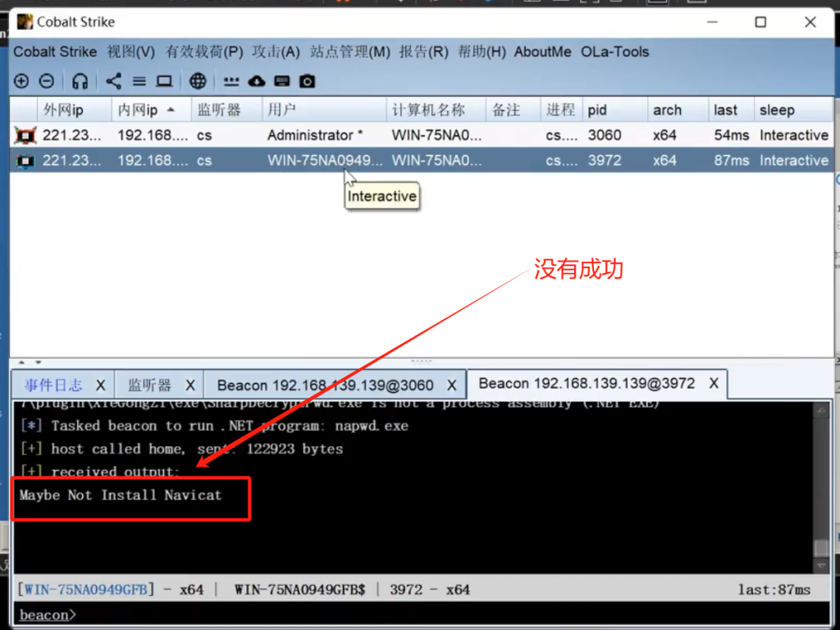840x630 pixels.
Task: Sort by the last column header
Action: click(x=731, y=111)
